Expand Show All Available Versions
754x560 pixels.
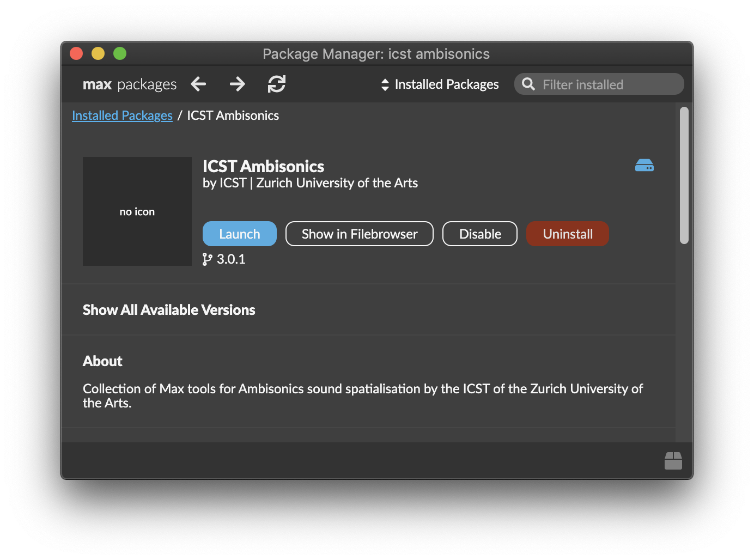click(169, 309)
